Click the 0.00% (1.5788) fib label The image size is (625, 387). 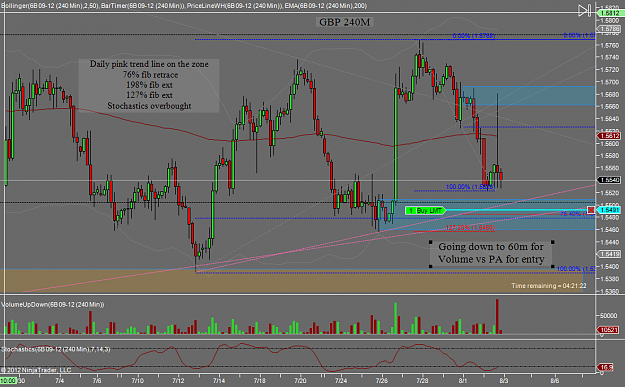point(474,36)
